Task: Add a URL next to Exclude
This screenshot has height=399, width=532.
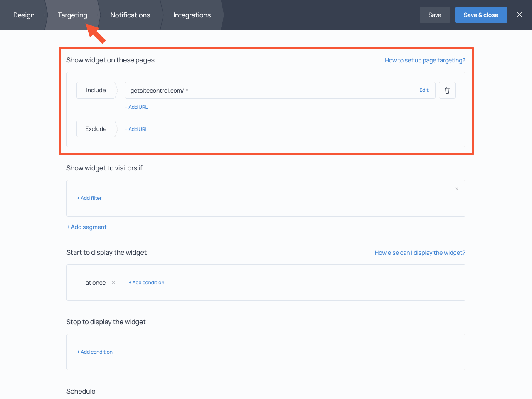Action: click(x=136, y=129)
